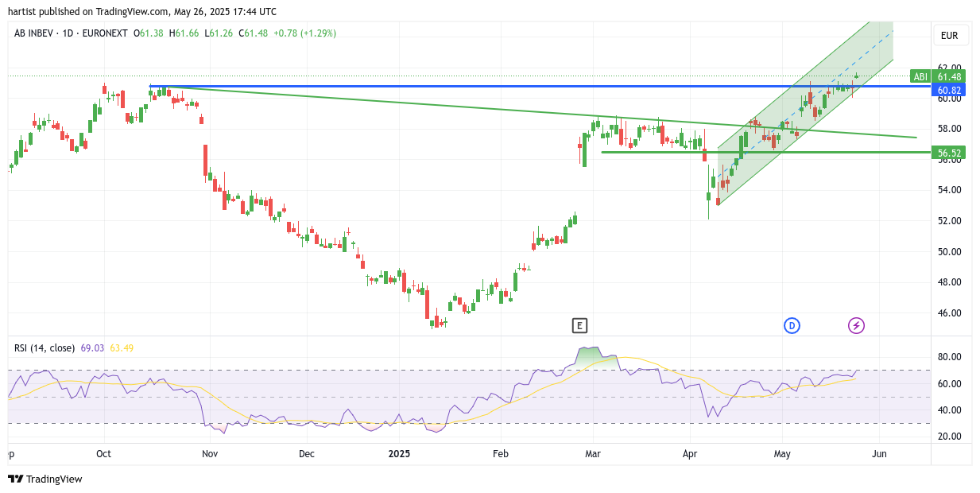
Task: Click the 58.00 price axis label
Action: point(949,129)
